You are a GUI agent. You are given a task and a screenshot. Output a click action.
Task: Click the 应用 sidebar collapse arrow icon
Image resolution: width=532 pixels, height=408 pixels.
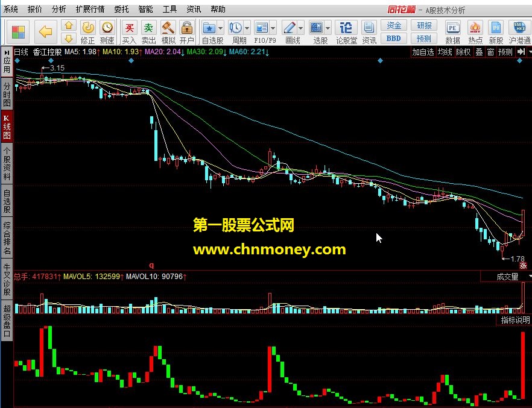point(7,52)
